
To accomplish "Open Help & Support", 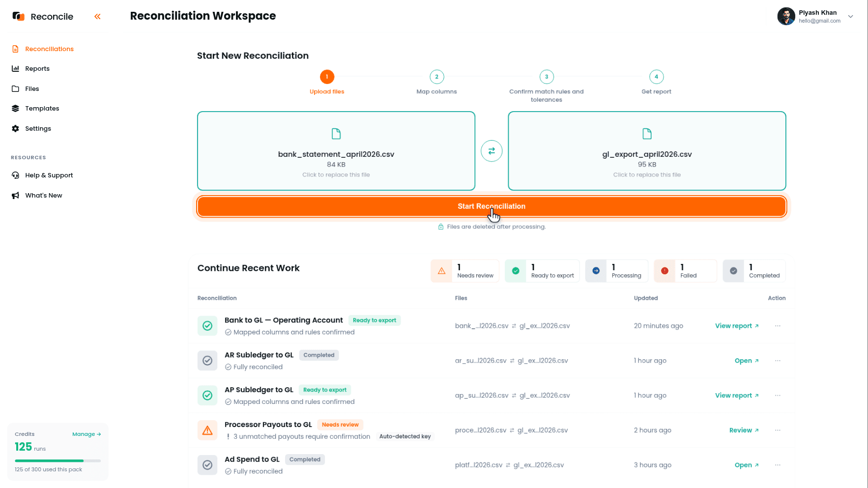I will pyautogui.click(x=49, y=175).
